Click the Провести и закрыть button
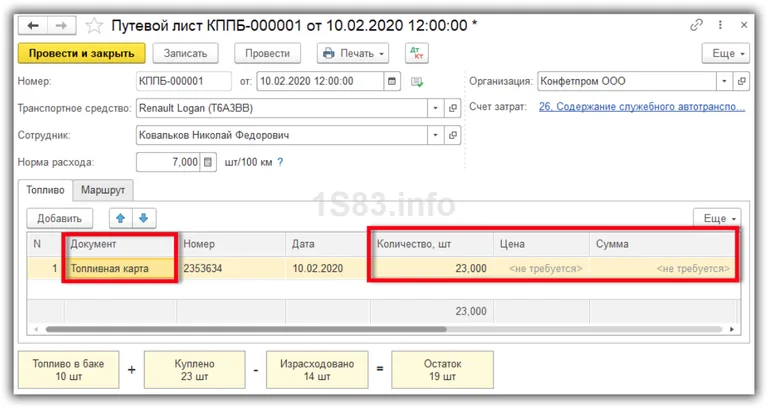 click(82, 54)
